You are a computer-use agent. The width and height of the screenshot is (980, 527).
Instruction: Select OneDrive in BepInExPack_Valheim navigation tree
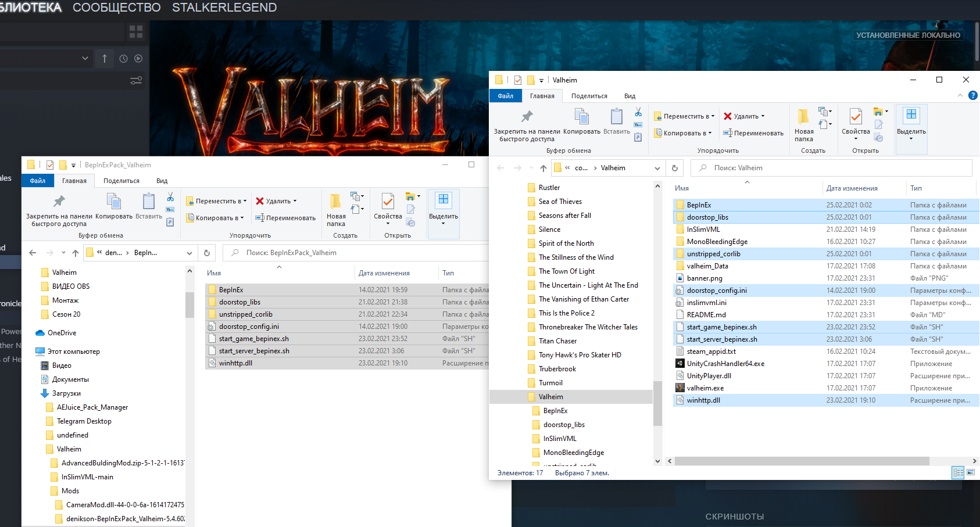[x=62, y=333]
